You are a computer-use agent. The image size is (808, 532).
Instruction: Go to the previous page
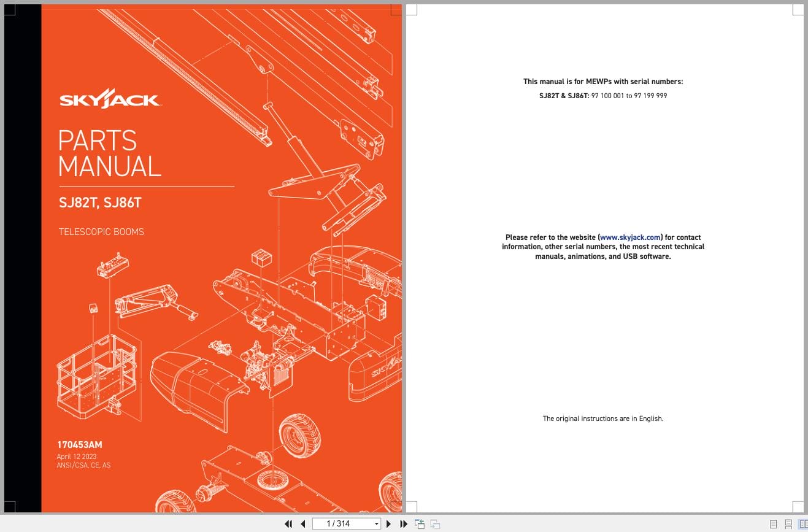(x=303, y=523)
